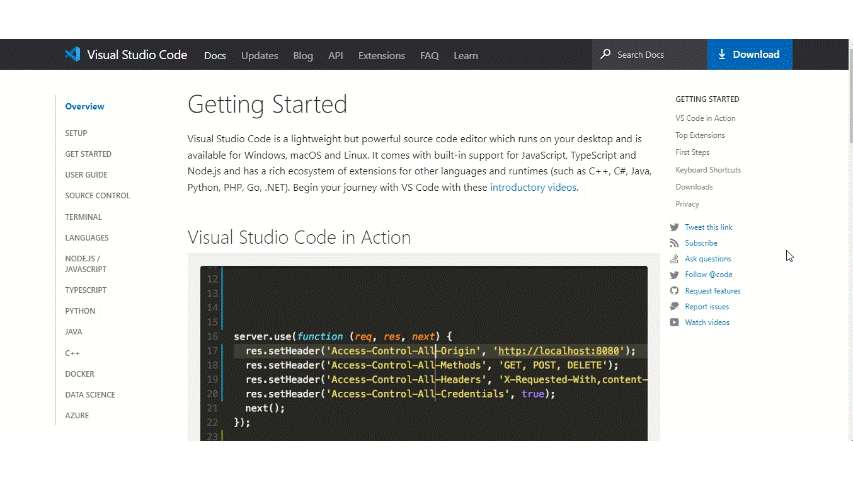Viewport: 853px width, 480px height.
Task: Click the Twitter icon beside Follow @code
Action: click(675, 274)
